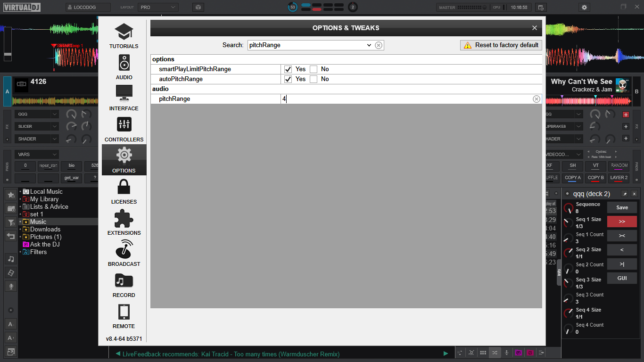Click the Seq 1 Size knob
644x362 pixels.
[x=569, y=223]
